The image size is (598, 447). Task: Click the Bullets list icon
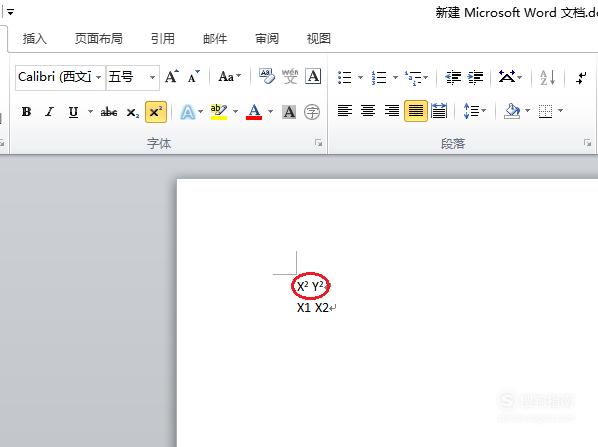pyautogui.click(x=345, y=77)
